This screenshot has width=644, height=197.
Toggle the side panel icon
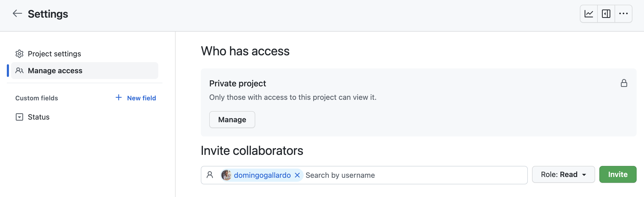click(606, 14)
